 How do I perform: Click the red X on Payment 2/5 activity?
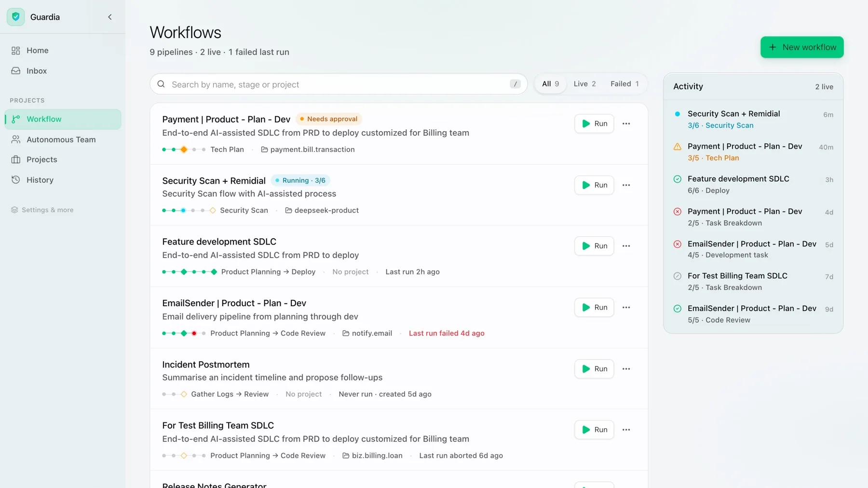tap(677, 212)
